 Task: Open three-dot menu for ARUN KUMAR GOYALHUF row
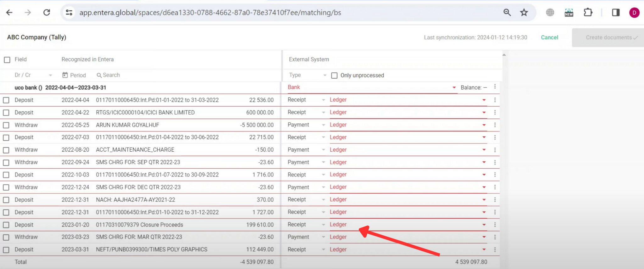coord(495,125)
